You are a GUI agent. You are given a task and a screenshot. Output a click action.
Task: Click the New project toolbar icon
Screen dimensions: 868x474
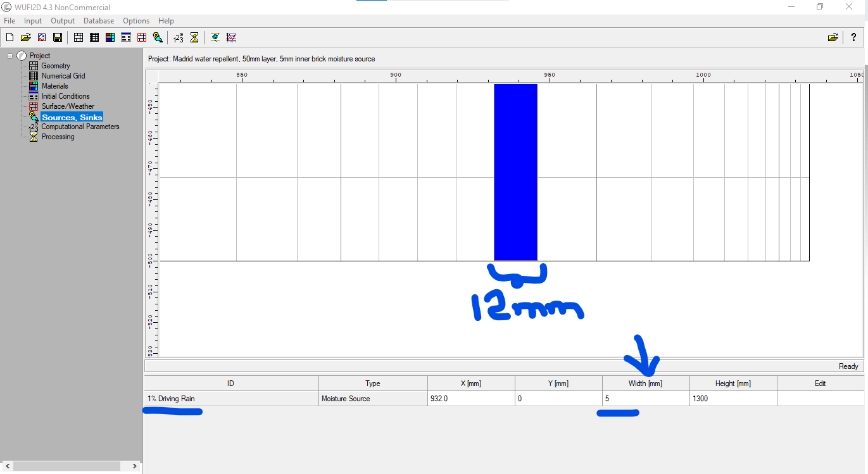tap(9, 37)
